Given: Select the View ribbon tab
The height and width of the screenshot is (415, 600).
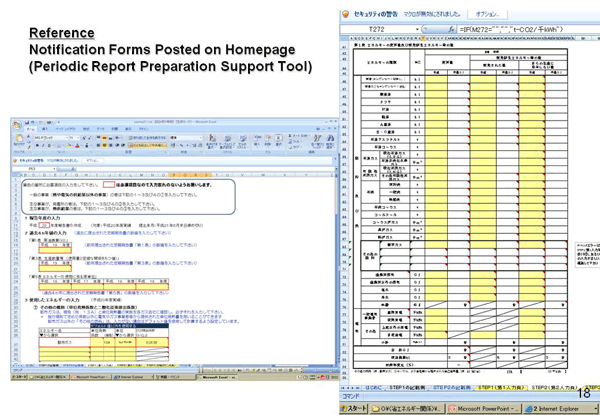Looking at the screenshot, I should 128,129.
